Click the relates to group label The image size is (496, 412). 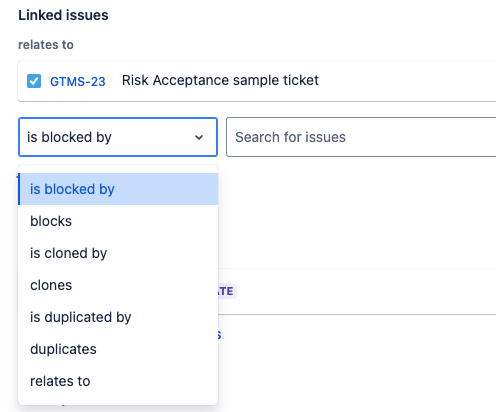tap(46, 45)
